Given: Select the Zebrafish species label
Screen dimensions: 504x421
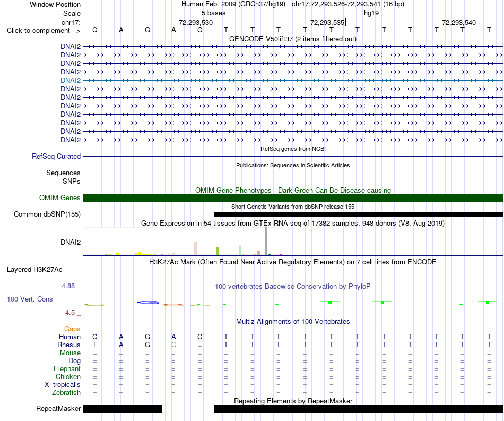Looking at the screenshot, I should coord(66,393).
